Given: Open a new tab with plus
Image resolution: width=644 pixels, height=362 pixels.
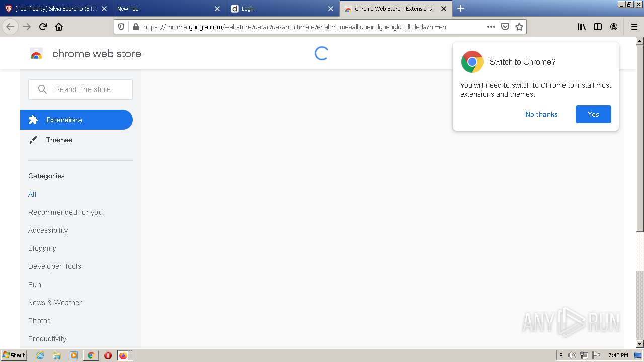Looking at the screenshot, I should click(x=460, y=8).
